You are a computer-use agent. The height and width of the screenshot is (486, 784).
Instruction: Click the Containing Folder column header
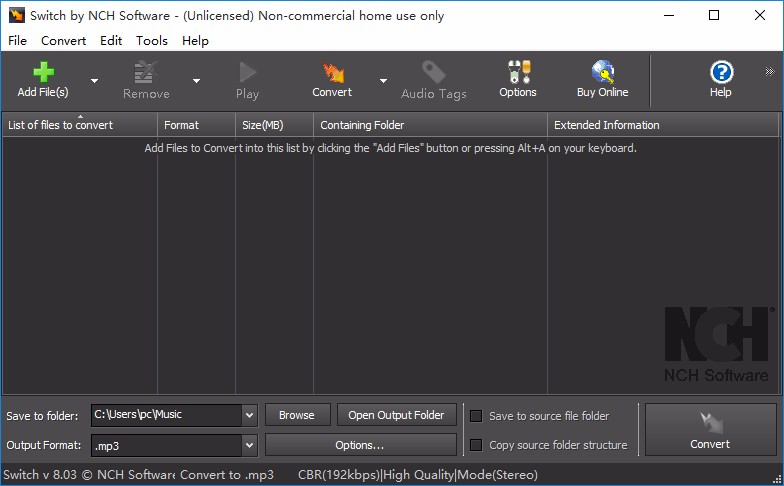point(430,125)
